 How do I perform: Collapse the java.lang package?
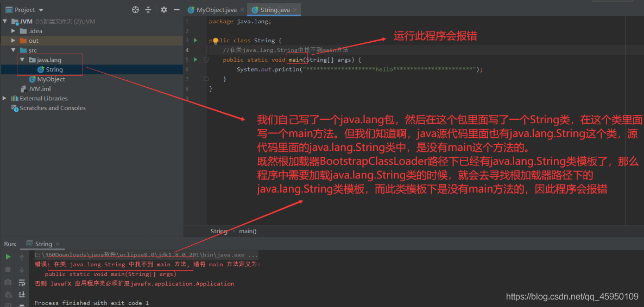[22, 60]
